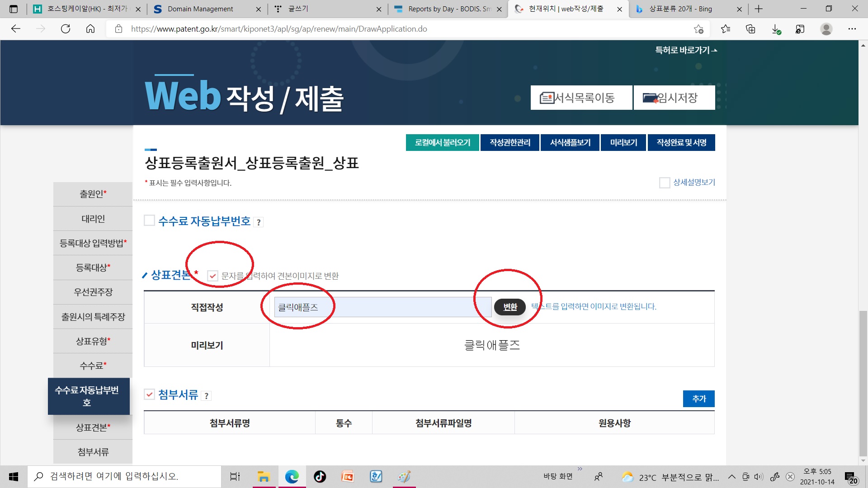Viewport: 868px width, 488px height.
Task: Switch to the Domain Management tab
Action: click(200, 9)
